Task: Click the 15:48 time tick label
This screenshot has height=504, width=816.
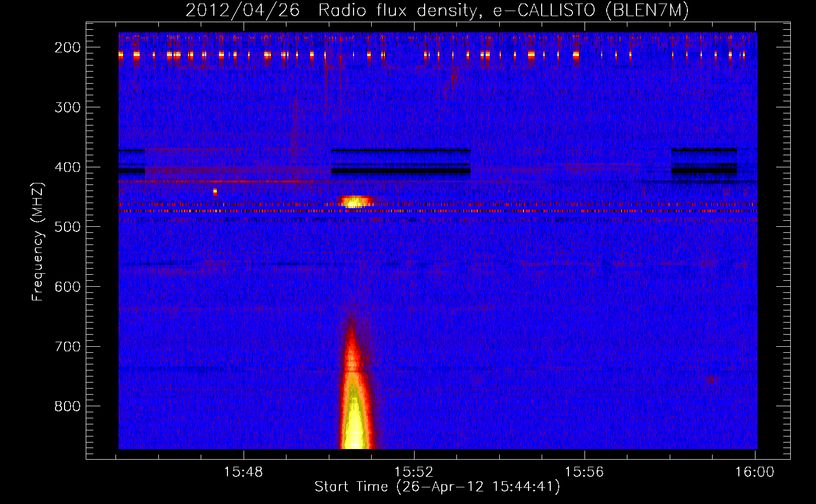Action: pos(244,472)
